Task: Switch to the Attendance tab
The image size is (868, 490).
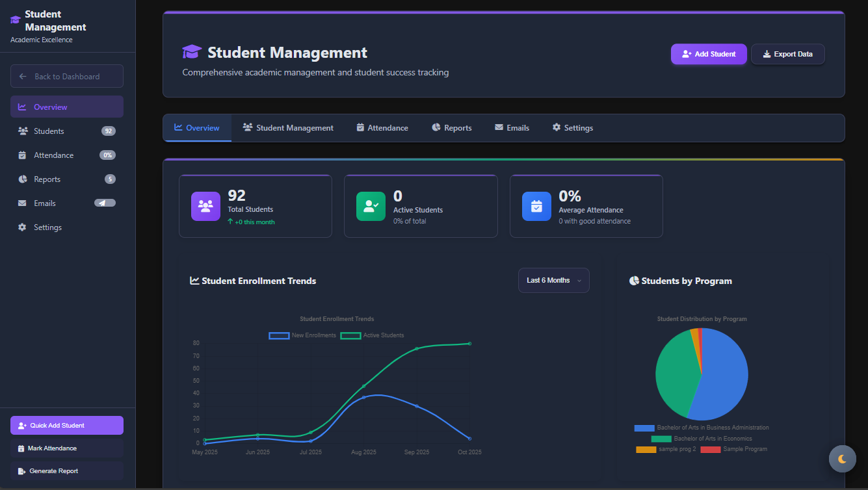Action: coord(382,128)
